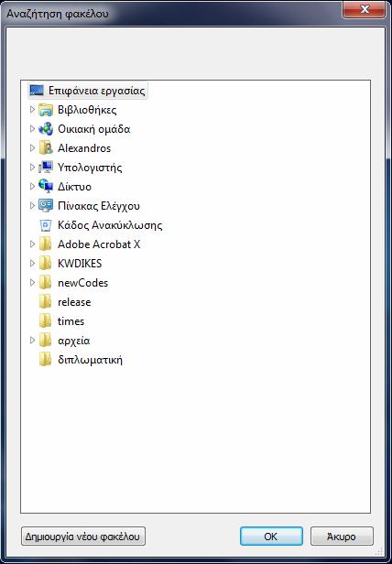The width and height of the screenshot is (392, 564).
Task: Click the αρχεία folder icon
Action: pyautogui.click(x=46, y=341)
